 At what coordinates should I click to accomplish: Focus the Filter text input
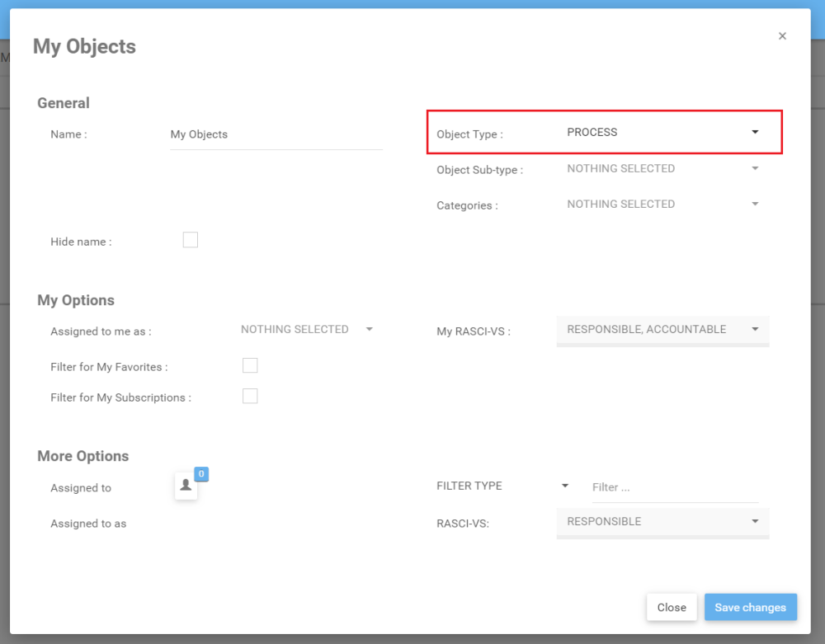[x=674, y=487]
